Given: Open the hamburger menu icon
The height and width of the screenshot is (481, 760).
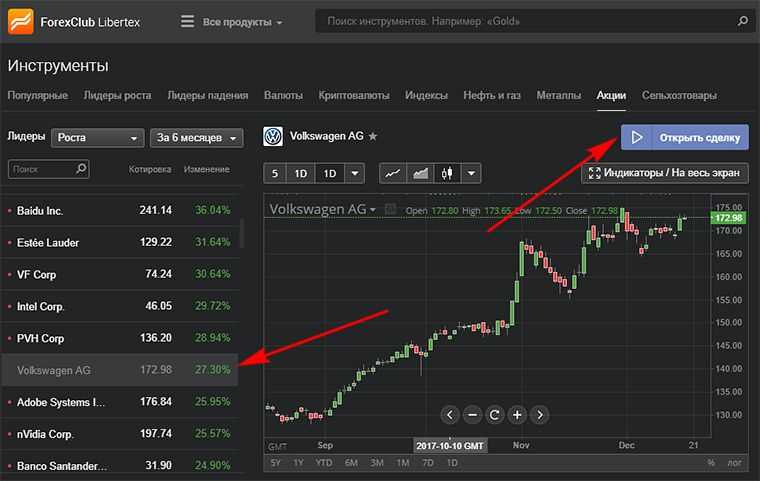Looking at the screenshot, I should tap(187, 21).
